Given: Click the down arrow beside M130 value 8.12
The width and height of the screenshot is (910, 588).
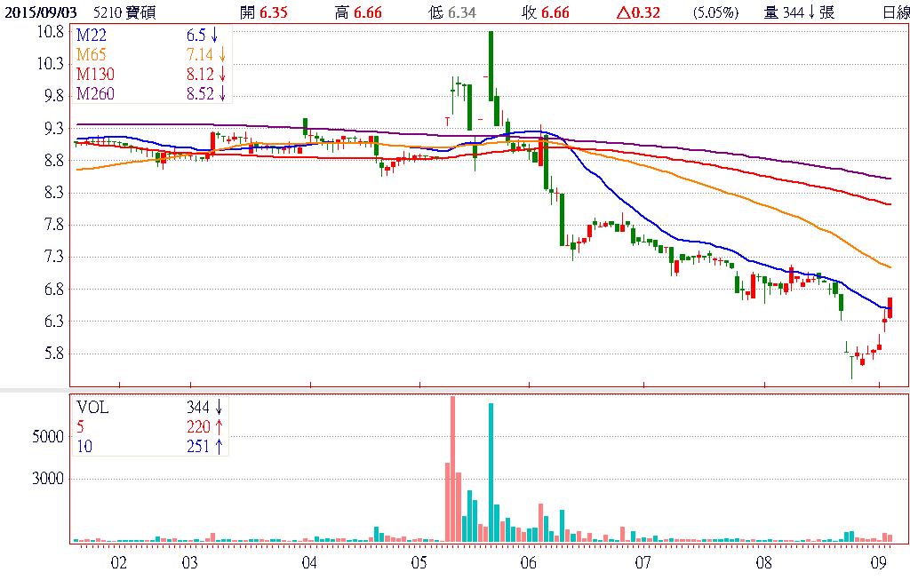Looking at the screenshot, I should click(x=222, y=75).
